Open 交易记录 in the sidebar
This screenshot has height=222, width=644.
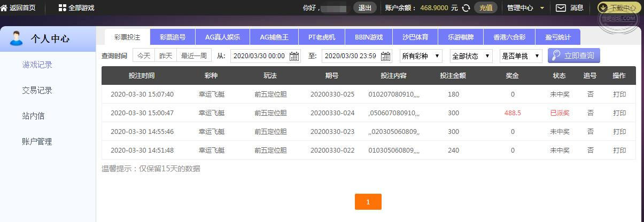point(37,91)
